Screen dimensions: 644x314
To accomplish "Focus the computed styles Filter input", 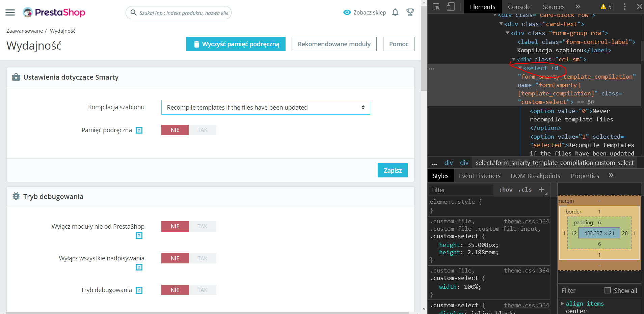I will (x=581, y=290).
